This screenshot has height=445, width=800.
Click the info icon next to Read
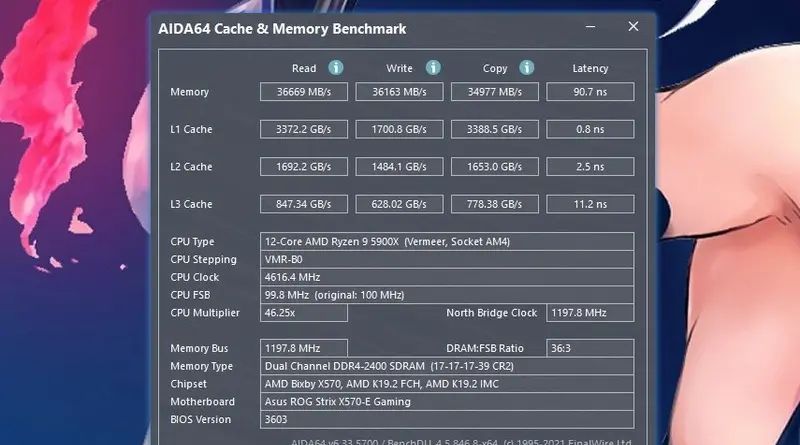336,67
